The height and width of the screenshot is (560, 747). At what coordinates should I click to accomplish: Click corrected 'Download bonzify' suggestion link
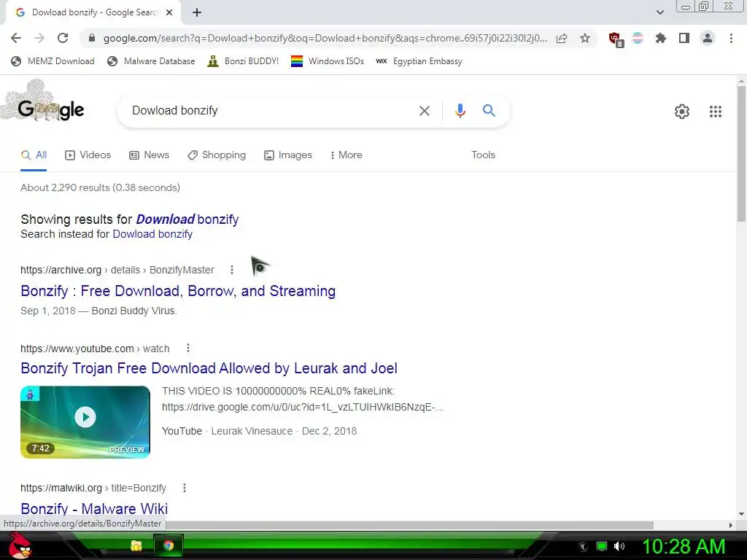click(x=187, y=219)
